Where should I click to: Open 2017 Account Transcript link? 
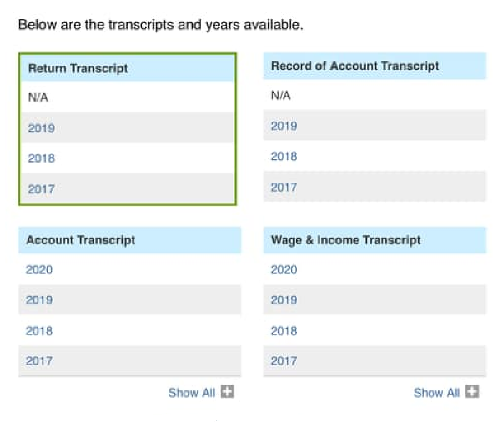click(39, 361)
